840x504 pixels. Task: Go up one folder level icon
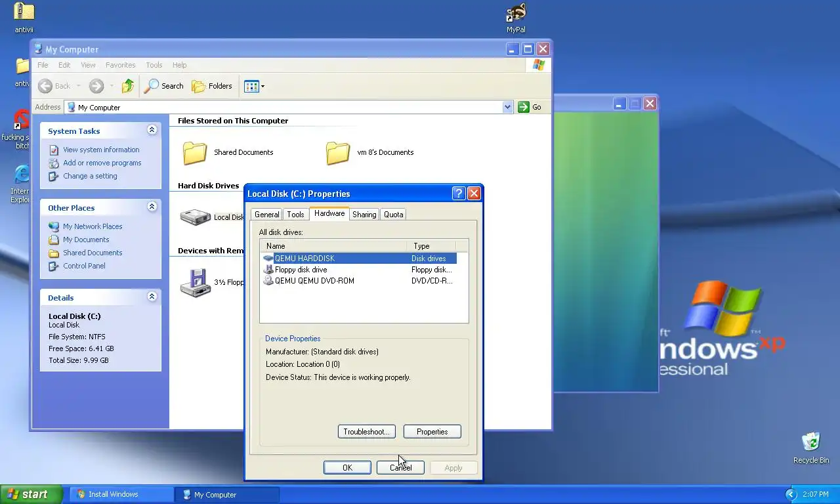pyautogui.click(x=128, y=86)
